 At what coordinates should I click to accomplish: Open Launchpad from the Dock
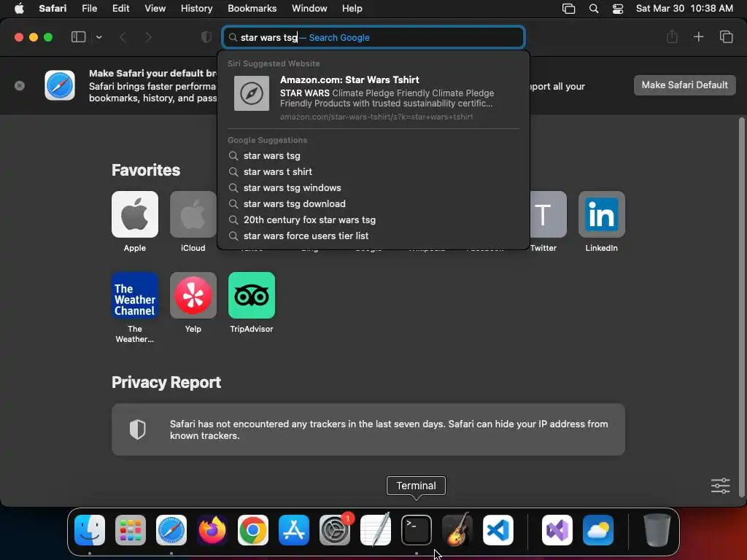click(x=131, y=530)
